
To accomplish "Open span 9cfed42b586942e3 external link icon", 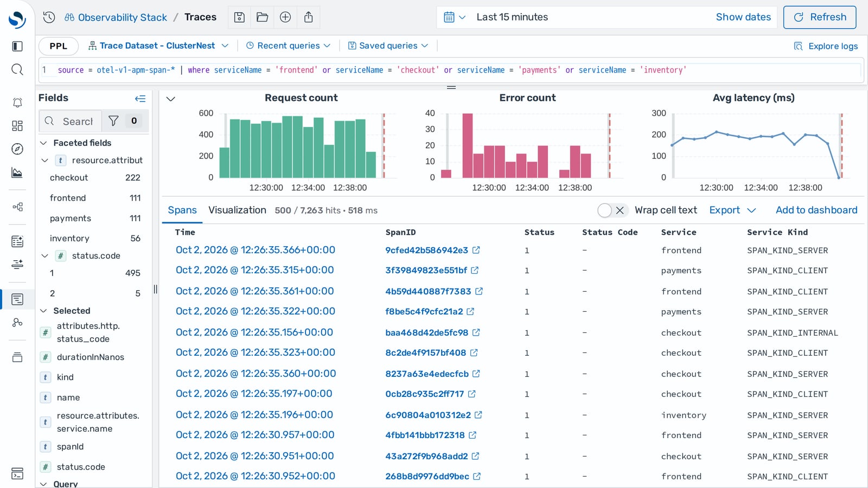I will (x=476, y=250).
